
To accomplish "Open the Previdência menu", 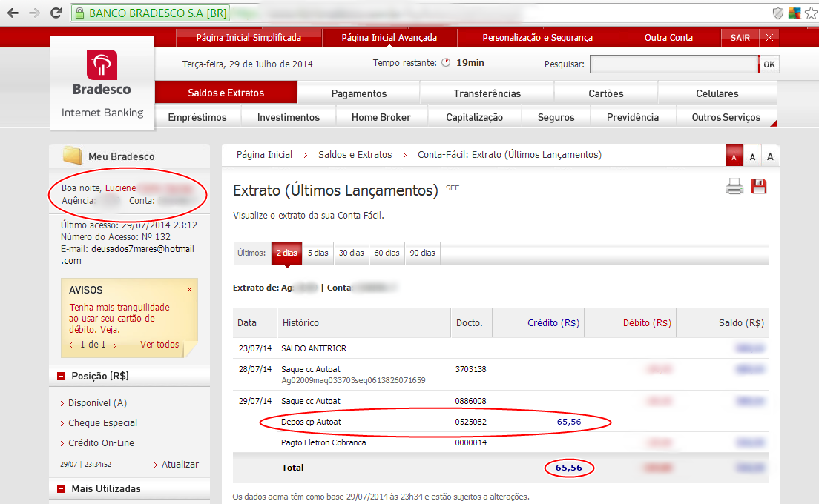I will [x=633, y=117].
